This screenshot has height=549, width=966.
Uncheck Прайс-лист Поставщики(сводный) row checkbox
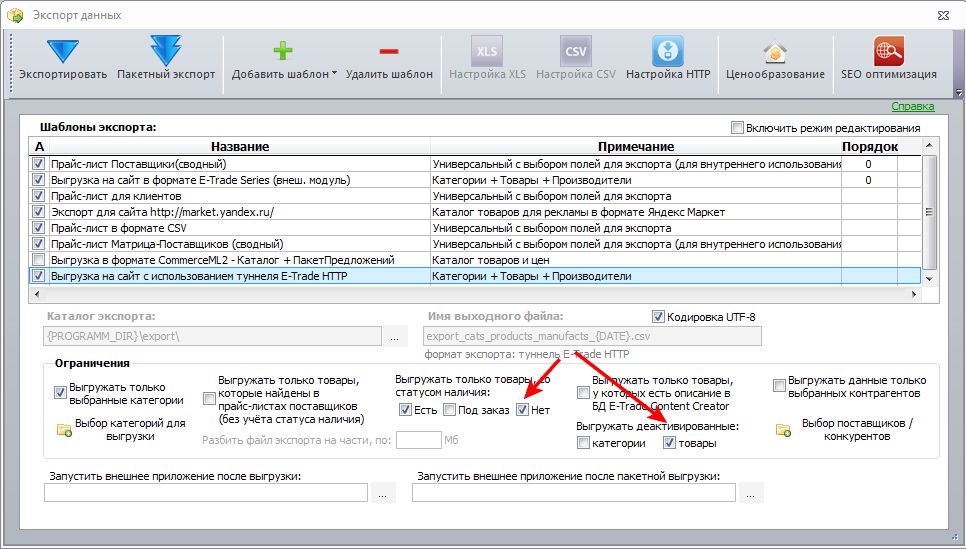(x=39, y=164)
